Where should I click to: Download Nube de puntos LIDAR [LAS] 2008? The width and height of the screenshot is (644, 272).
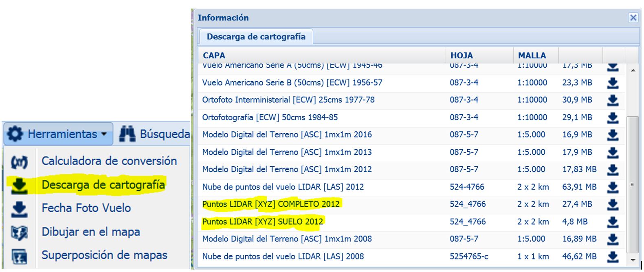pos(612,257)
